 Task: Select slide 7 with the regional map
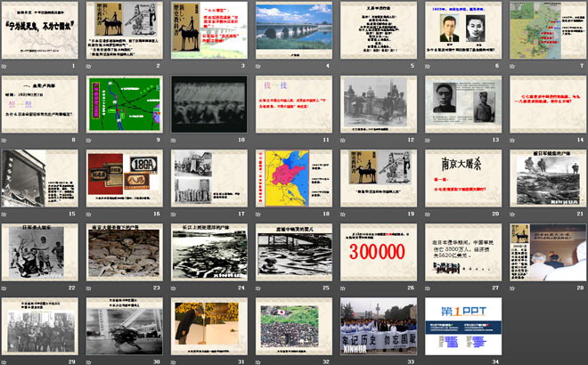click(x=548, y=30)
